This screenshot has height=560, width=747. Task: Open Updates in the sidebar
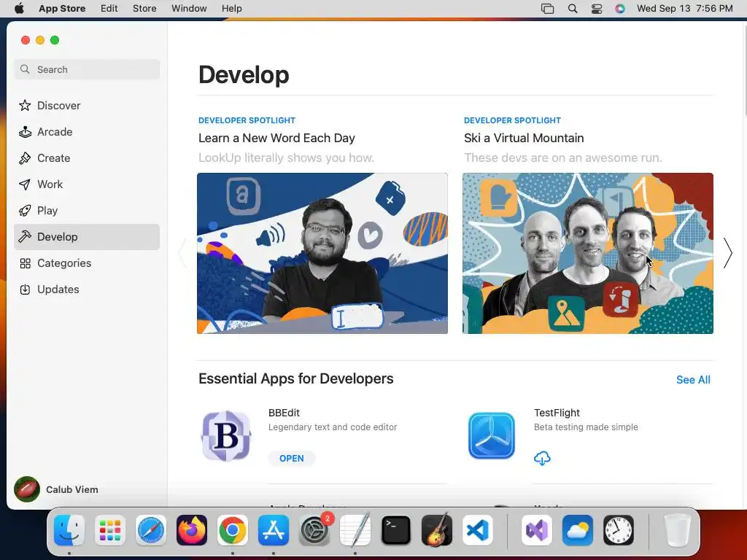point(87,289)
